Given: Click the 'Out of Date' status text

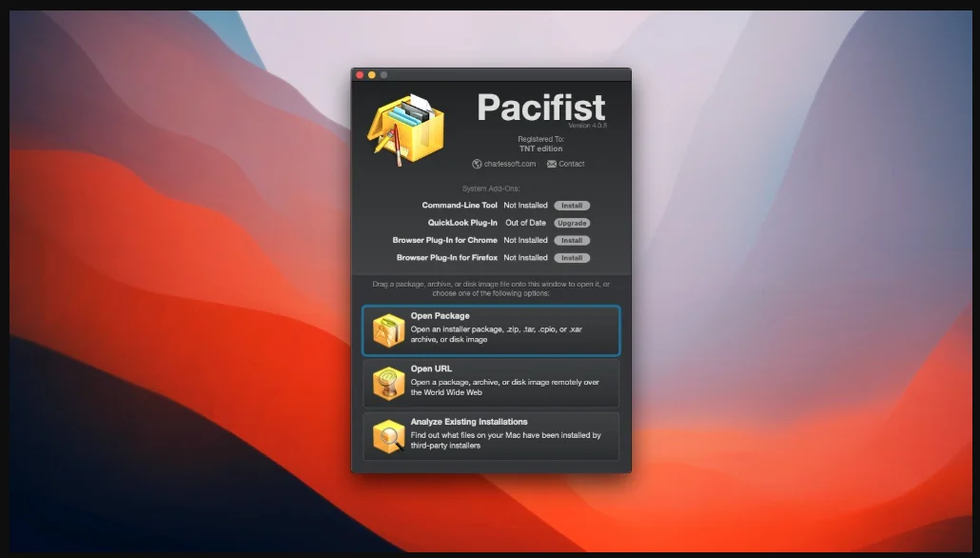Looking at the screenshot, I should click(525, 223).
